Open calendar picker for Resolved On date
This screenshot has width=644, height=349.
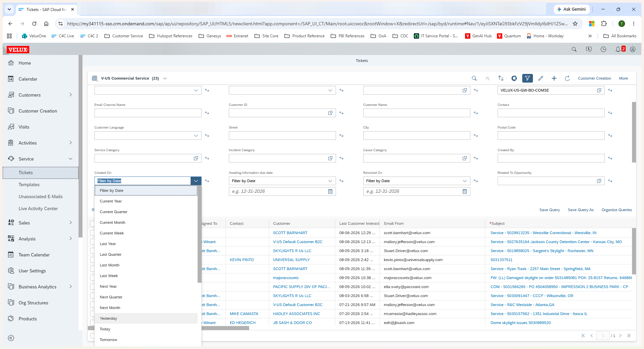tap(465, 191)
